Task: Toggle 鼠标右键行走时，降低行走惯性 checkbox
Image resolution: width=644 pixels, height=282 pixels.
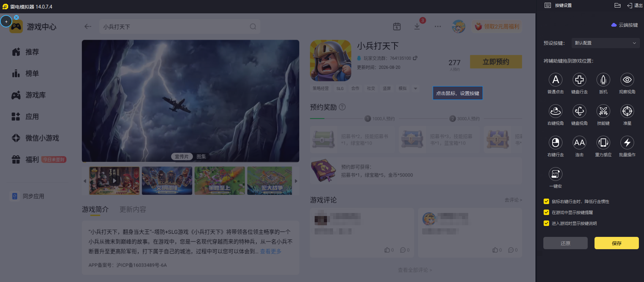Action: point(546,201)
